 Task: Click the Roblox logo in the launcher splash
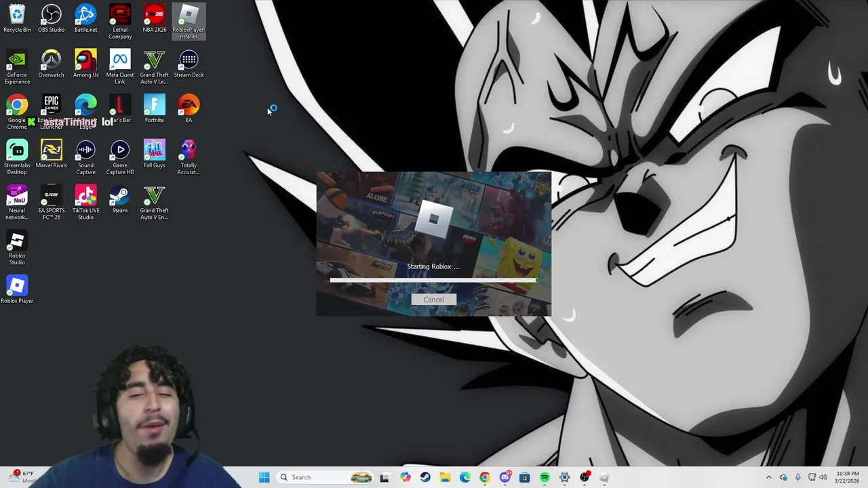pos(433,218)
